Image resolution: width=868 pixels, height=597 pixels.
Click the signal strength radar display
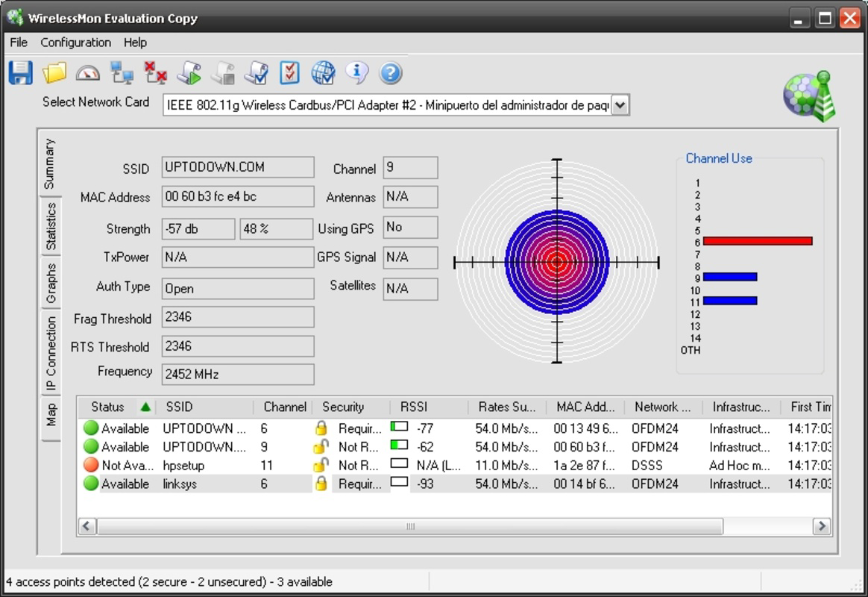(x=556, y=262)
